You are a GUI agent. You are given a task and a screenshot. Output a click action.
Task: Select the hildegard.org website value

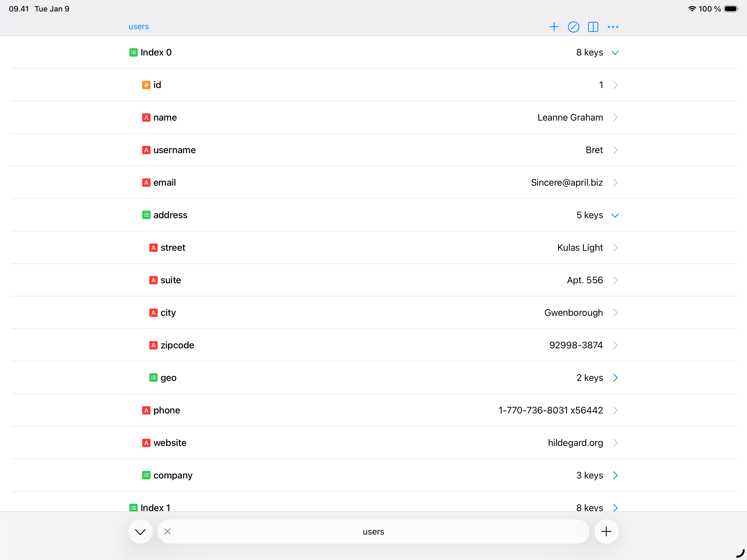pyautogui.click(x=575, y=443)
